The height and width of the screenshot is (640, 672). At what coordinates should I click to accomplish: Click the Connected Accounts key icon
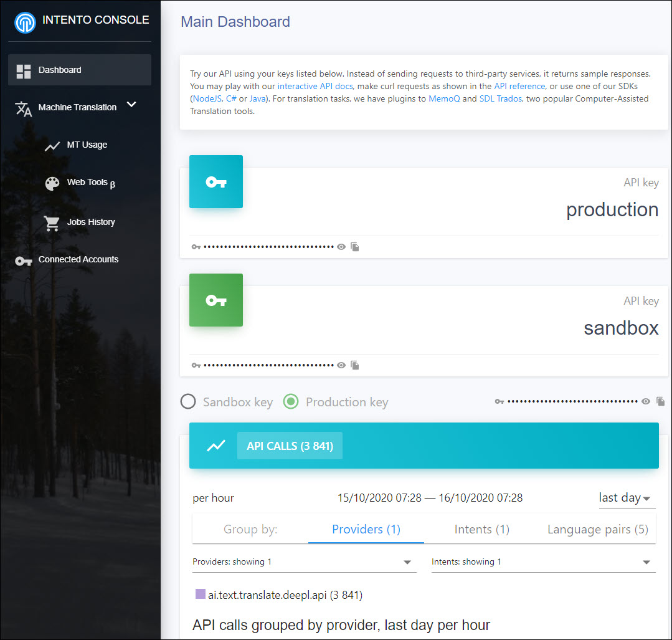coord(24,260)
